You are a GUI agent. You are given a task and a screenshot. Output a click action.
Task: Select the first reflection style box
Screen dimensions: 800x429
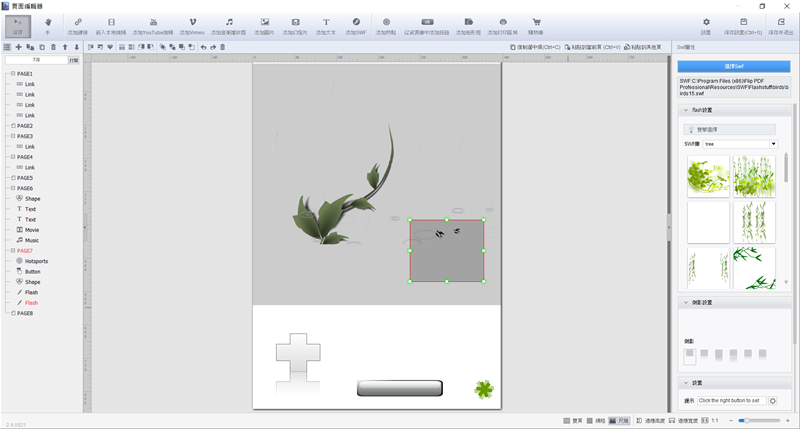[690, 355]
